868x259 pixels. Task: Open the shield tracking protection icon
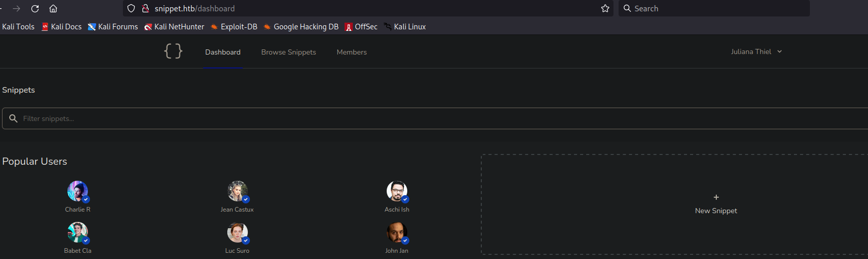pos(131,9)
